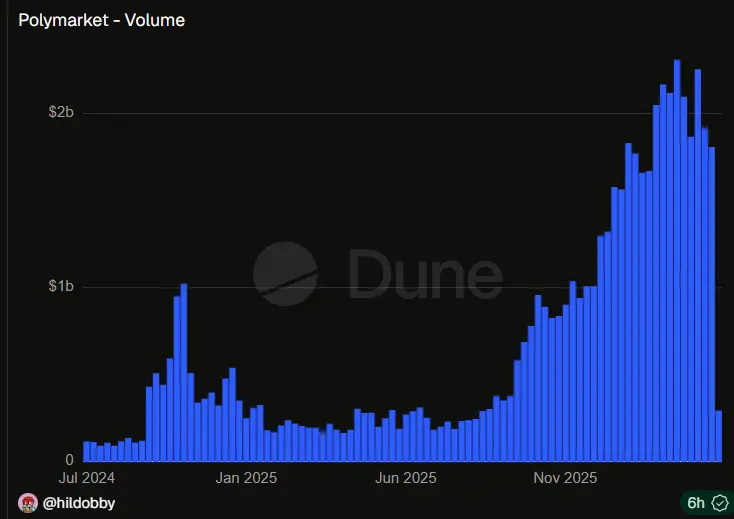Click the hildobby avatar icon
The height and width of the screenshot is (519, 734).
(28, 503)
